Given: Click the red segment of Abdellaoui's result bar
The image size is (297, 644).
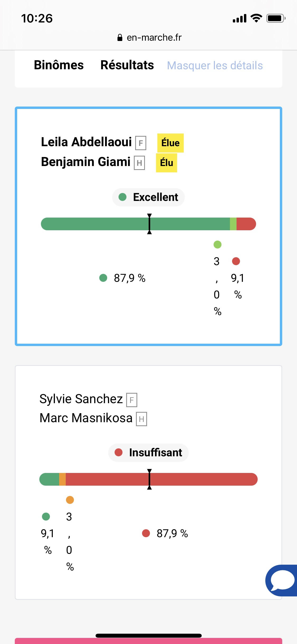Looking at the screenshot, I should pyautogui.click(x=246, y=224).
